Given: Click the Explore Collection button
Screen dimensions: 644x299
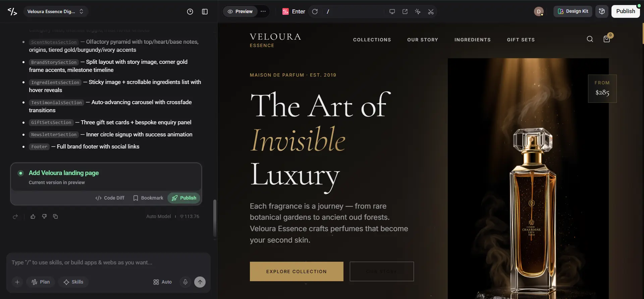Looking at the screenshot, I should pos(297,271).
